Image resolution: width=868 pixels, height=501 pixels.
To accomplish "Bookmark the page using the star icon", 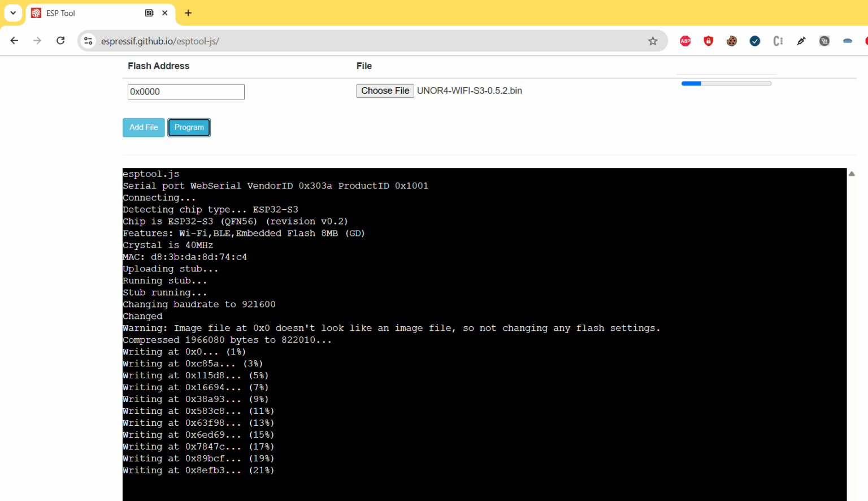I will point(653,41).
